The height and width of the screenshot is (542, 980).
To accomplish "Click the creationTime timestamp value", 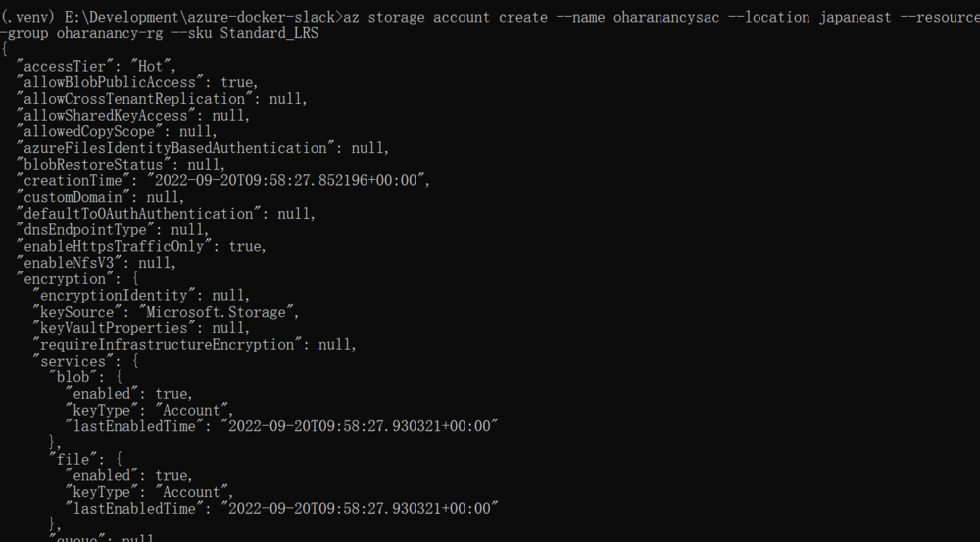I will point(288,180).
